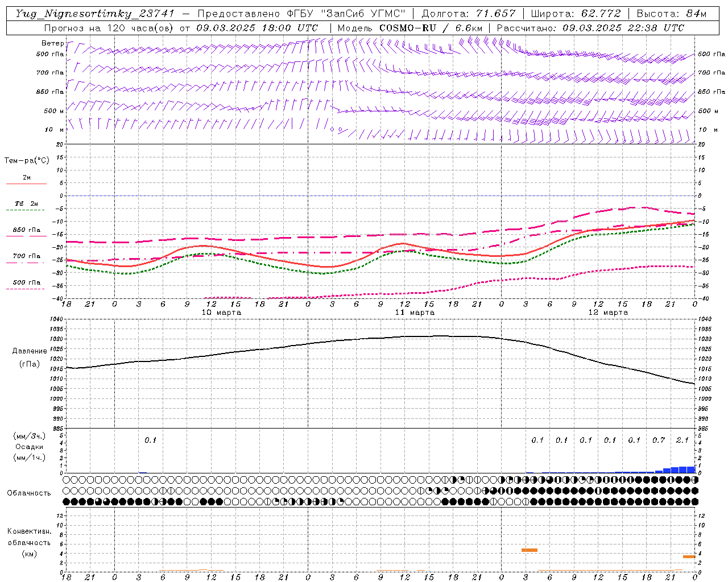
Task: Click the station title Yug_Nignesortimky_23741
Action: [x=95, y=14]
